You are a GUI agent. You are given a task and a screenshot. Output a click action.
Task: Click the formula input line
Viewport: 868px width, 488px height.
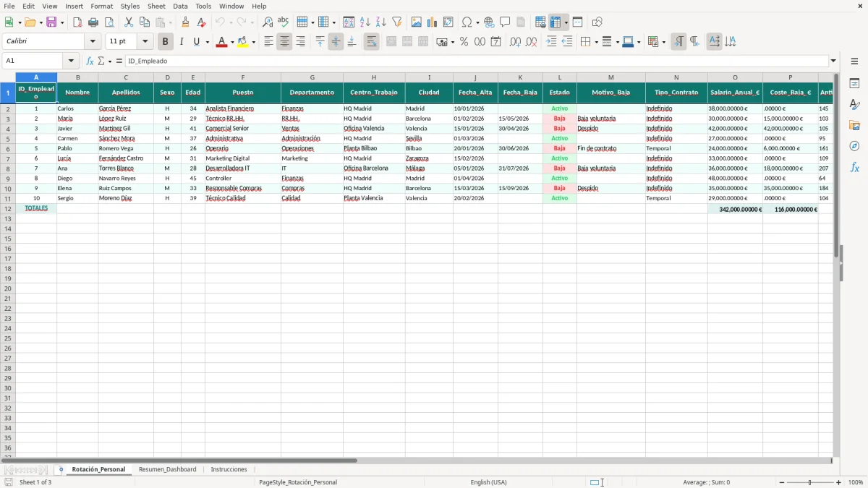tap(477, 61)
